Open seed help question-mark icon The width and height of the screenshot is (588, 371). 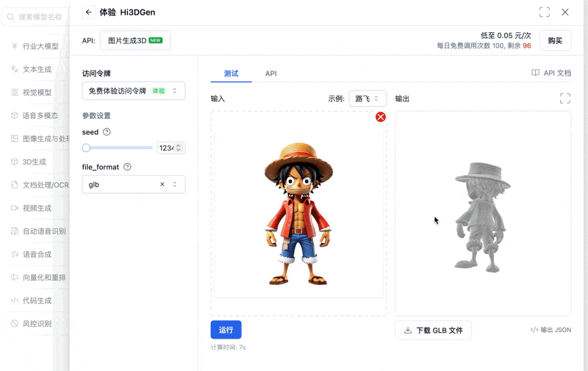click(107, 132)
